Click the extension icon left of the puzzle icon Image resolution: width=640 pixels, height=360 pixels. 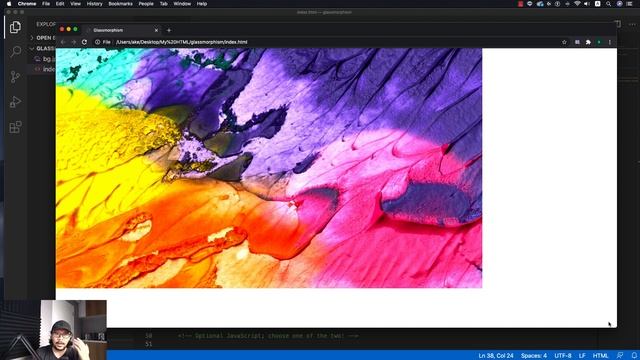[577, 42]
